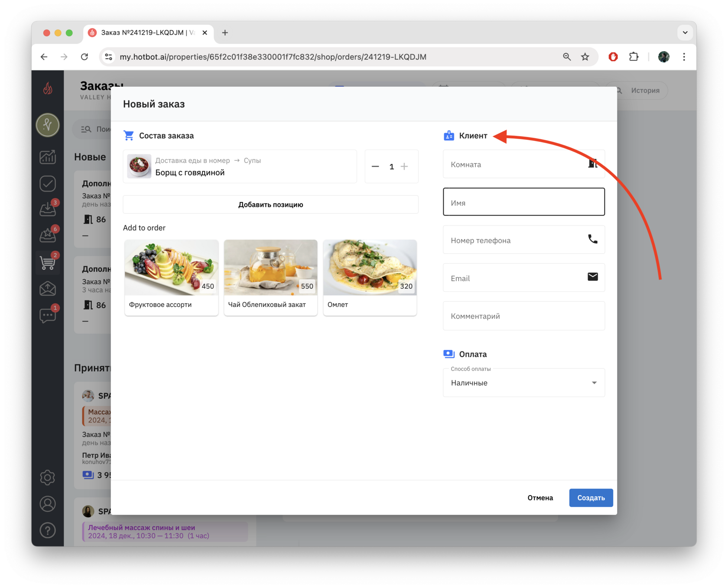Open the analytics chart icon in sidebar

click(48, 157)
